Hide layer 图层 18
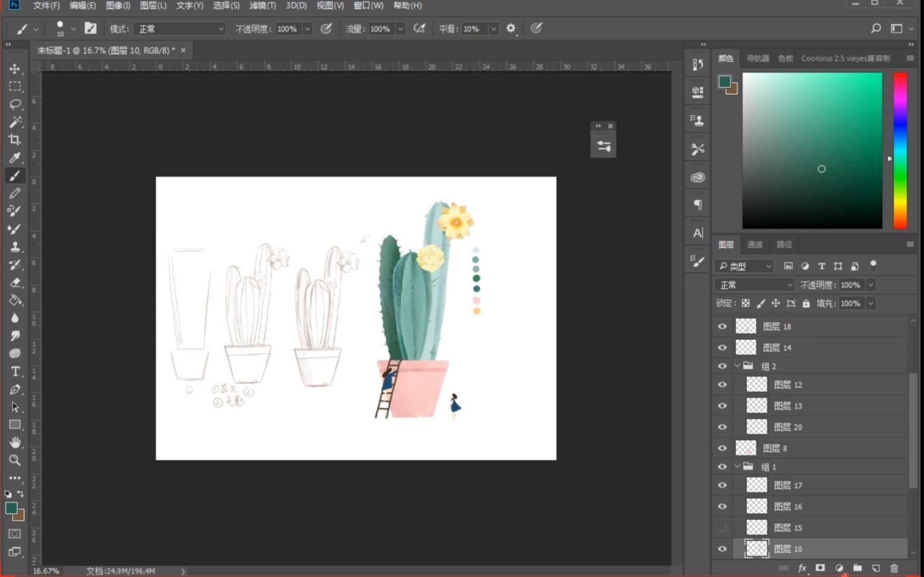The height and width of the screenshot is (577, 924). [x=722, y=326]
